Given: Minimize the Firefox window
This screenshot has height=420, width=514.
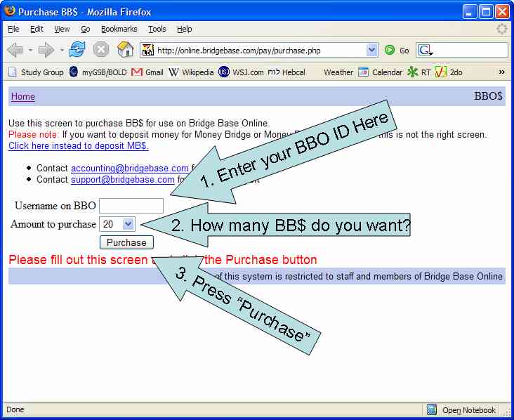Looking at the screenshot, I should click(x=470, y=12).
